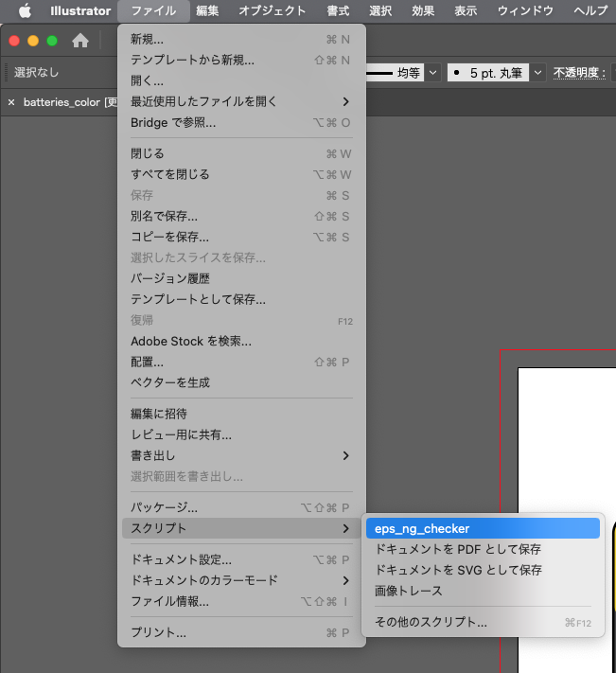Open the ヘルプ menu

590,10
